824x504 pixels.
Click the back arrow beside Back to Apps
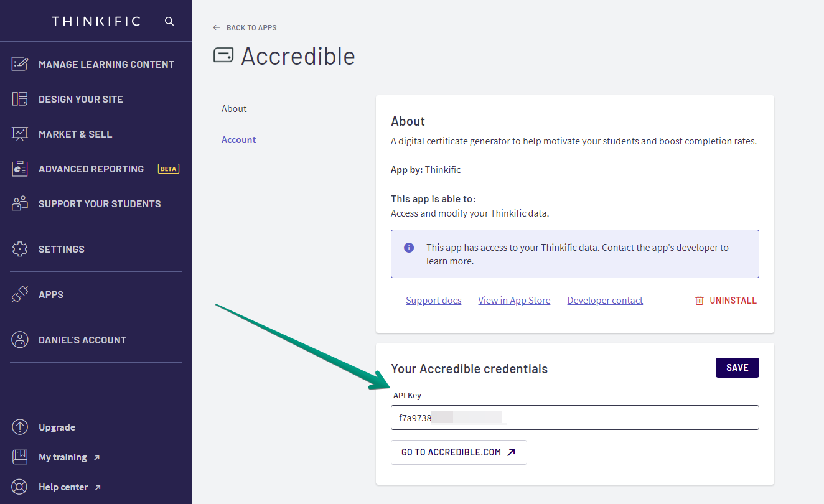217,27
